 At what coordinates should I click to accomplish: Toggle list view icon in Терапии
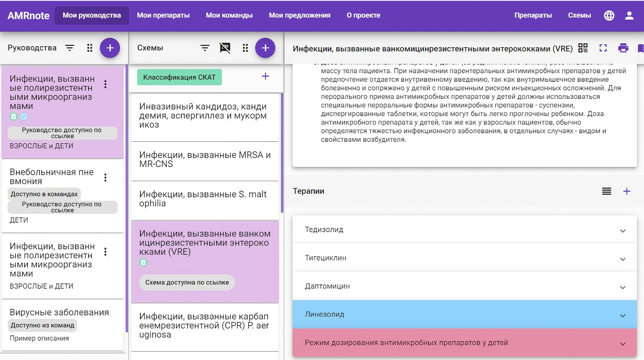[606, 191]
